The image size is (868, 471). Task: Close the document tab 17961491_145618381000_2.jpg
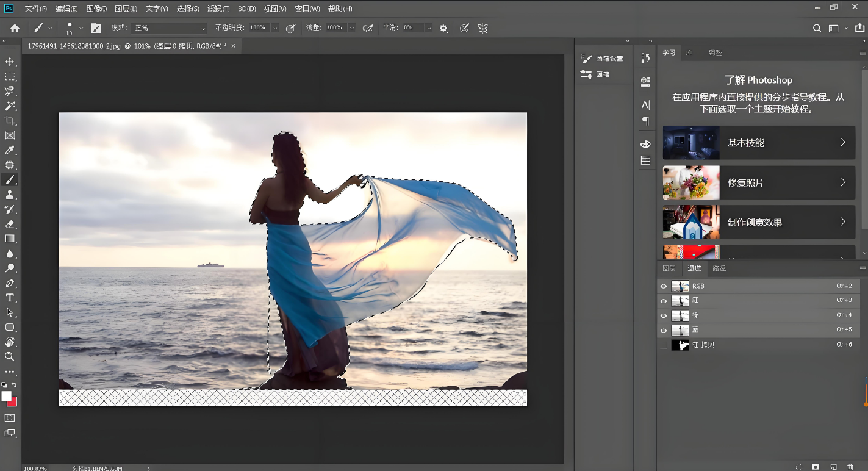[233, 46]
